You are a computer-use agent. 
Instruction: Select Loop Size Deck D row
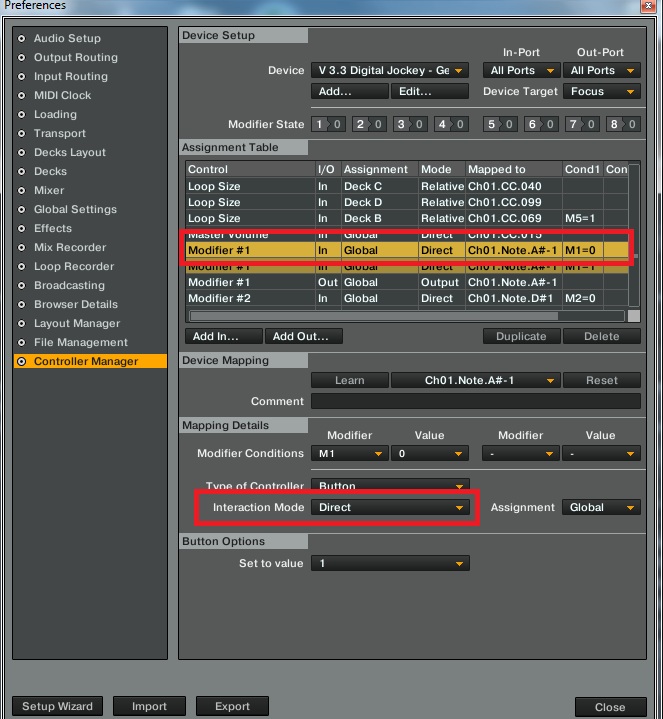[x=407, y=202]
